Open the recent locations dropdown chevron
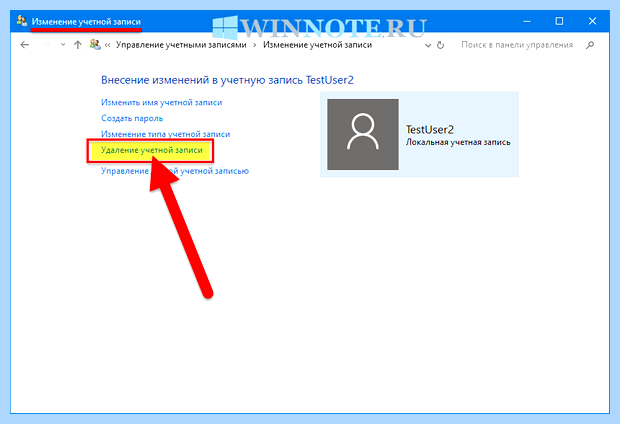The image size is (620, 424). point(63,45)
